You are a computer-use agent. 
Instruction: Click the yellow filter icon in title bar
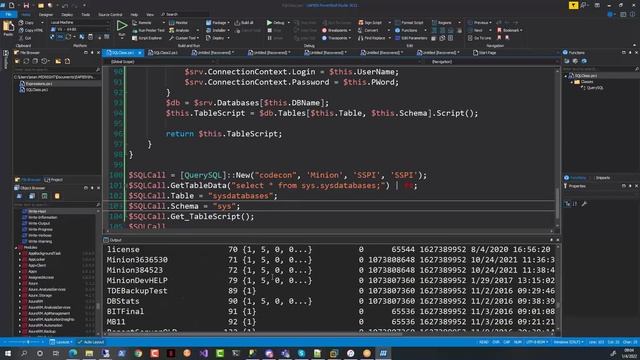[573, 5]
